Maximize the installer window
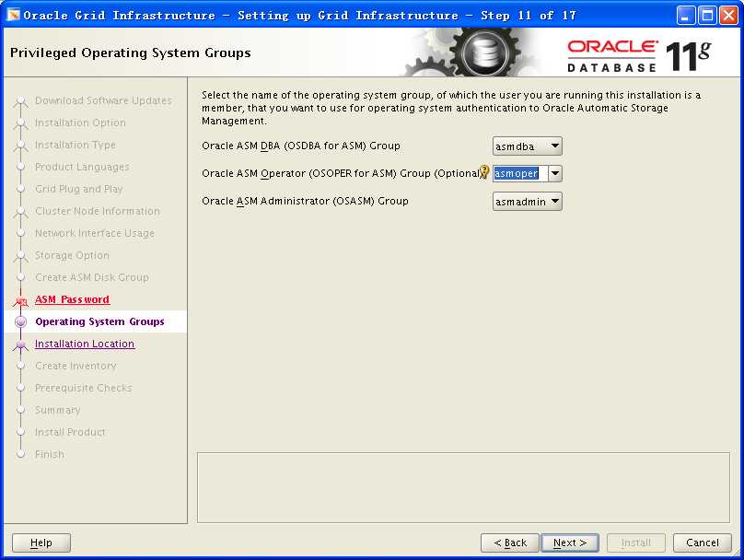 tap(707, 16)
